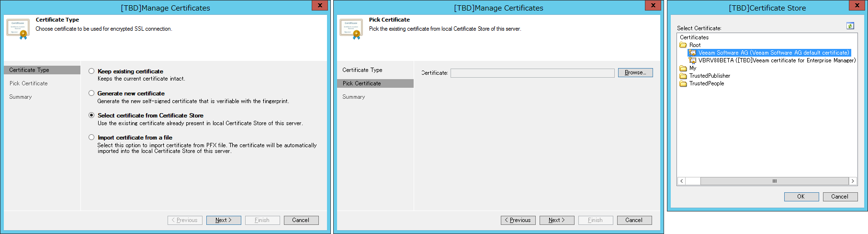
Task: Click the VBRV80BETA certificate icon
Action: [x=692, y=60]
